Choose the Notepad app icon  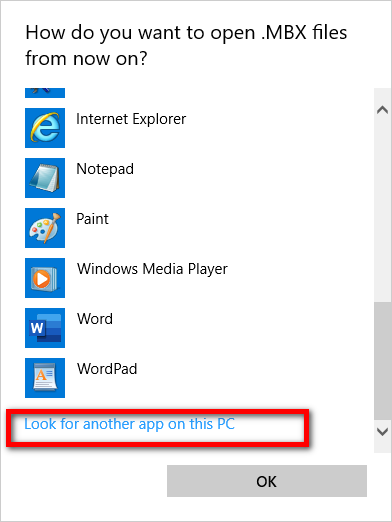click(x=45, y=178)
